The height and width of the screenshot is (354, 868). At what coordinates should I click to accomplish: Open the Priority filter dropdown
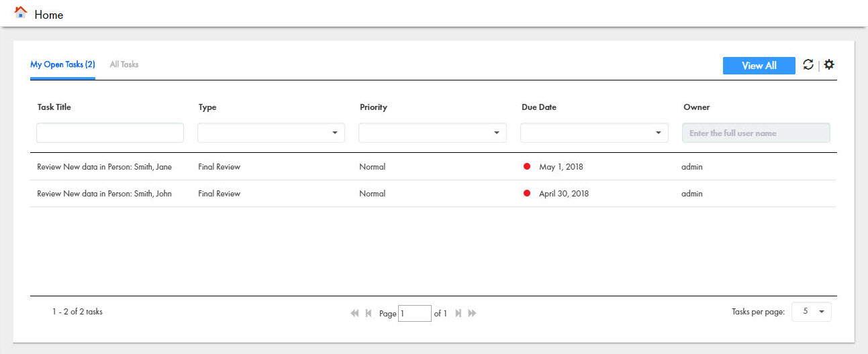[432, 133]
